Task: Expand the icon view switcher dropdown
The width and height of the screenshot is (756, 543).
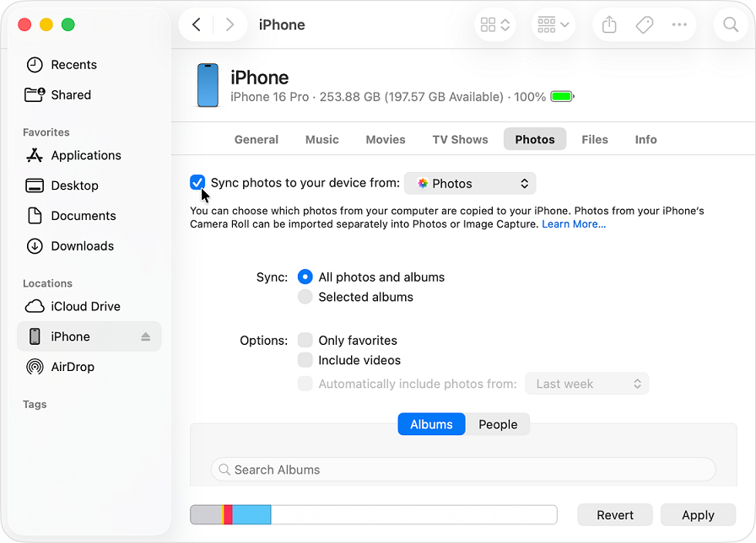Action: (495, 25)
